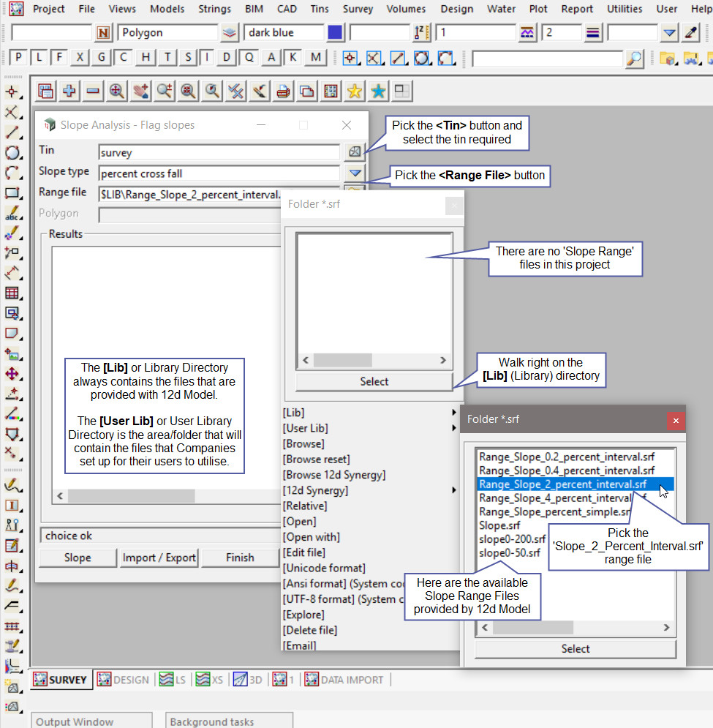Toggle the M snap button
713x728 pixels.
[315, 58]
